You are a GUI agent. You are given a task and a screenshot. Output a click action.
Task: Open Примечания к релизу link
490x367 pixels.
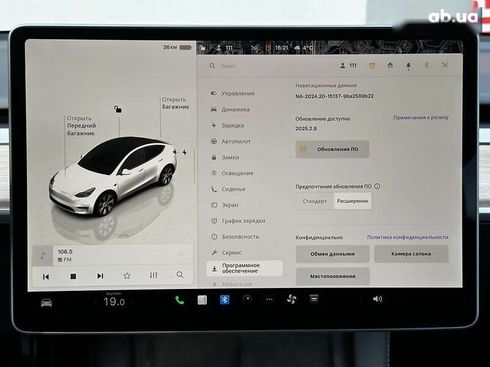421,117
